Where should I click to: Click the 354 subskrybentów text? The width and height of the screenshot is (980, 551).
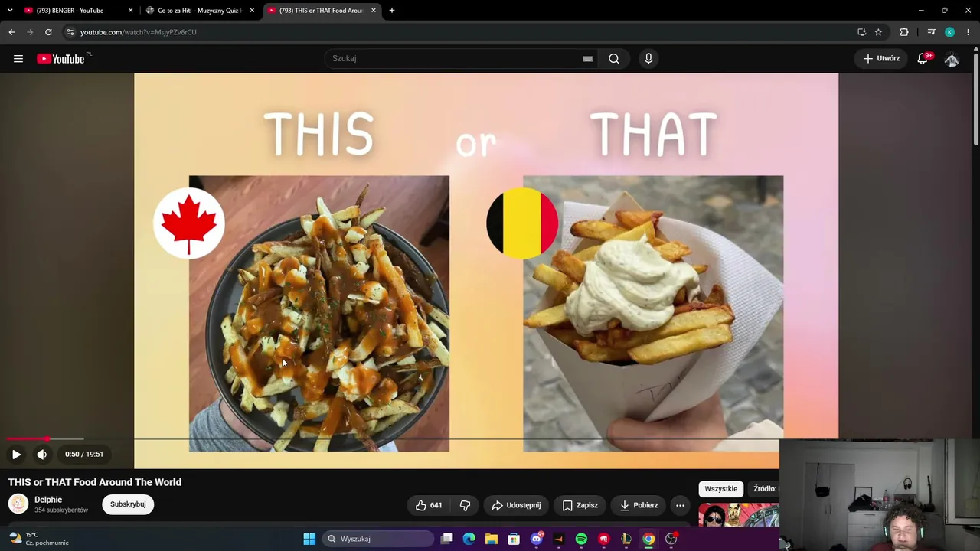coord(61,510)
